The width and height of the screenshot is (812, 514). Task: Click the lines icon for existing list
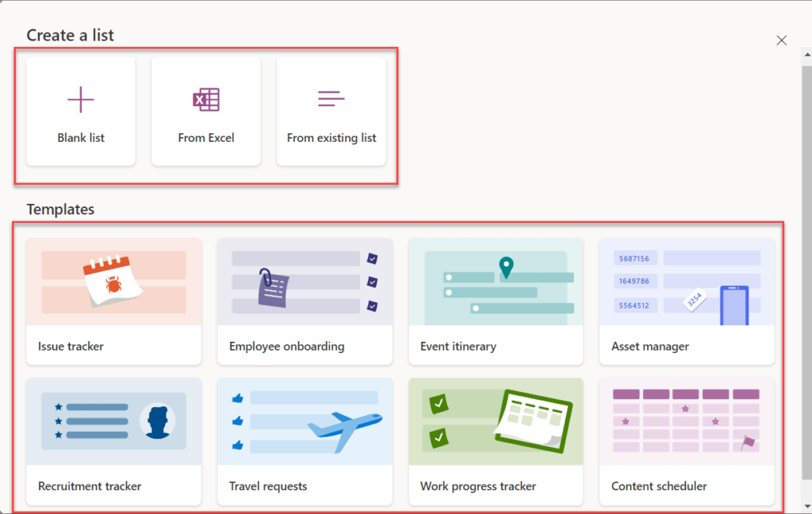click(331, 98)
